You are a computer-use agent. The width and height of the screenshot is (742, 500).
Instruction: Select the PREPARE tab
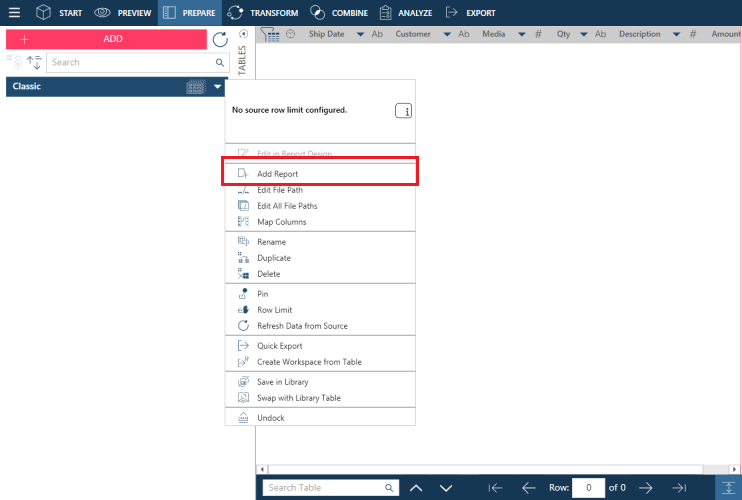189,13
